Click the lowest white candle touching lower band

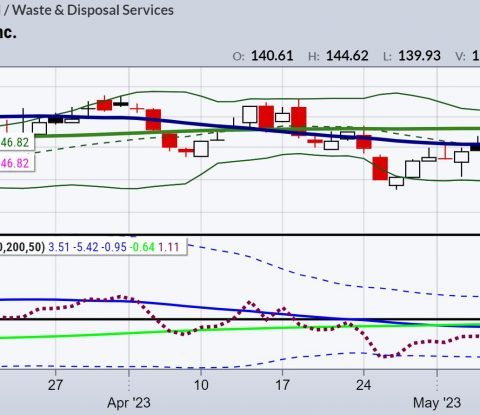click(x=396, y=182)
